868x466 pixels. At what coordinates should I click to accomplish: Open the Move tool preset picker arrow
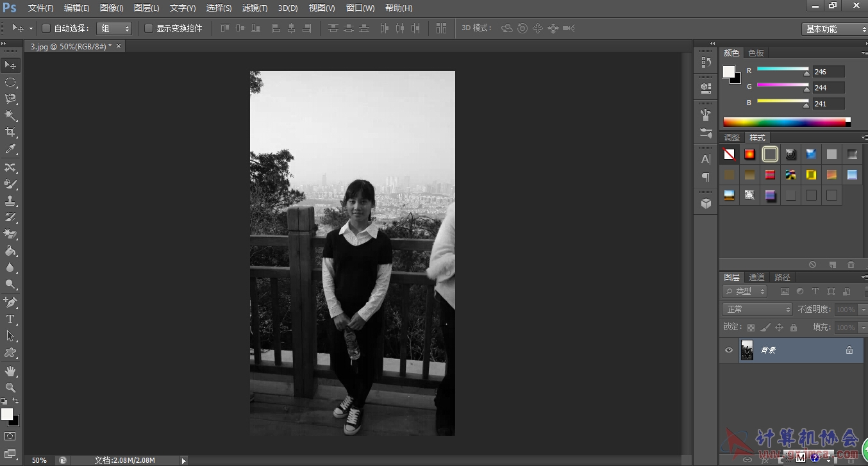(x=30, y=29)
